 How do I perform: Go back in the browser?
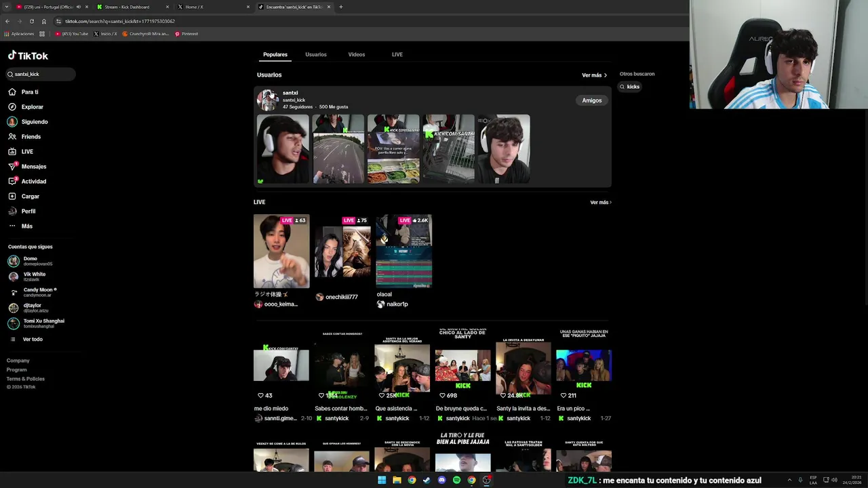pos(7,21)
